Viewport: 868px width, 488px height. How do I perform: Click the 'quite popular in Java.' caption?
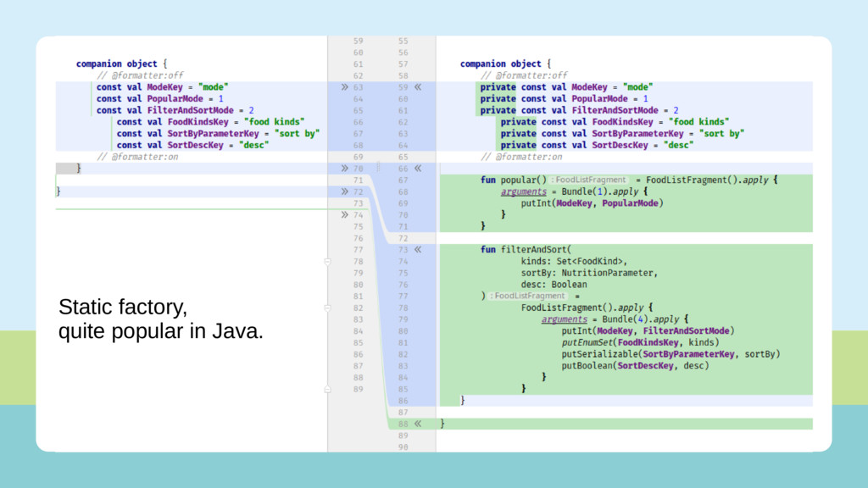[x=161, y=331]
